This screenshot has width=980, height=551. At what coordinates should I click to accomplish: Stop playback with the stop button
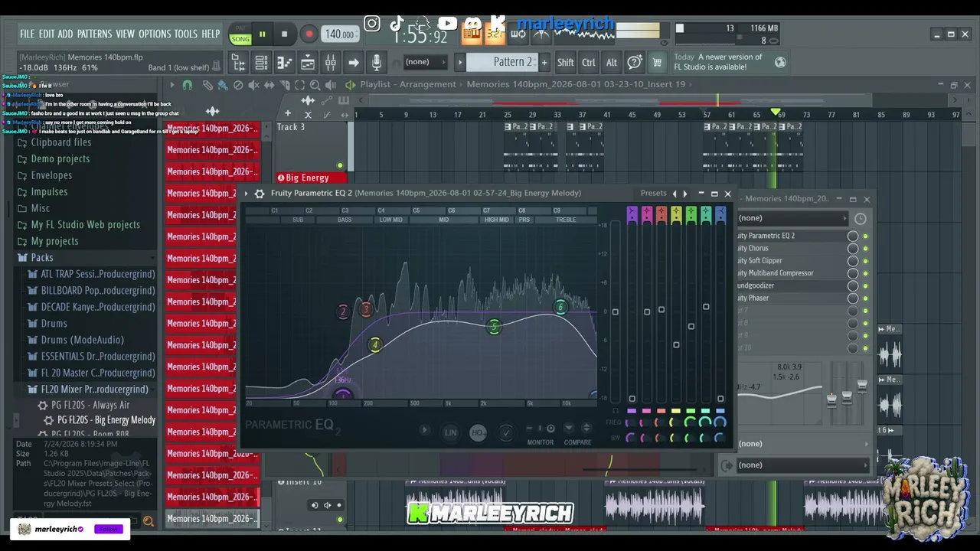284,34
